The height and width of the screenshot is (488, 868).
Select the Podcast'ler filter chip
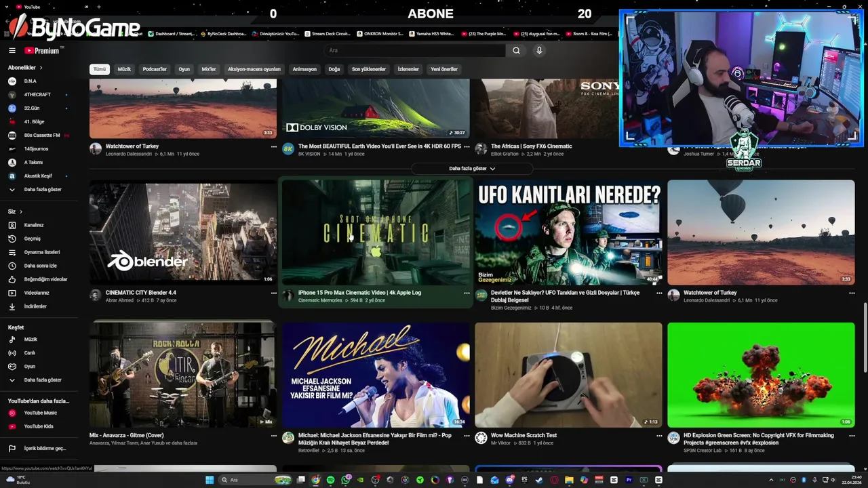pos(155,69)
